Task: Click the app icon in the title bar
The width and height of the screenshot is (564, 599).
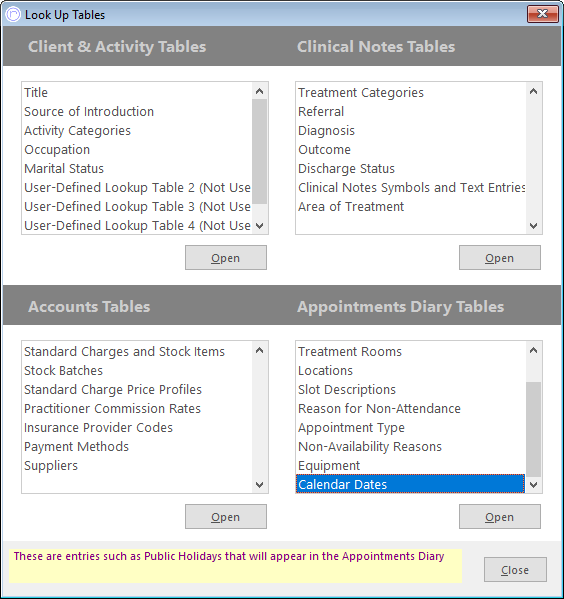Action: pos(13,15)
